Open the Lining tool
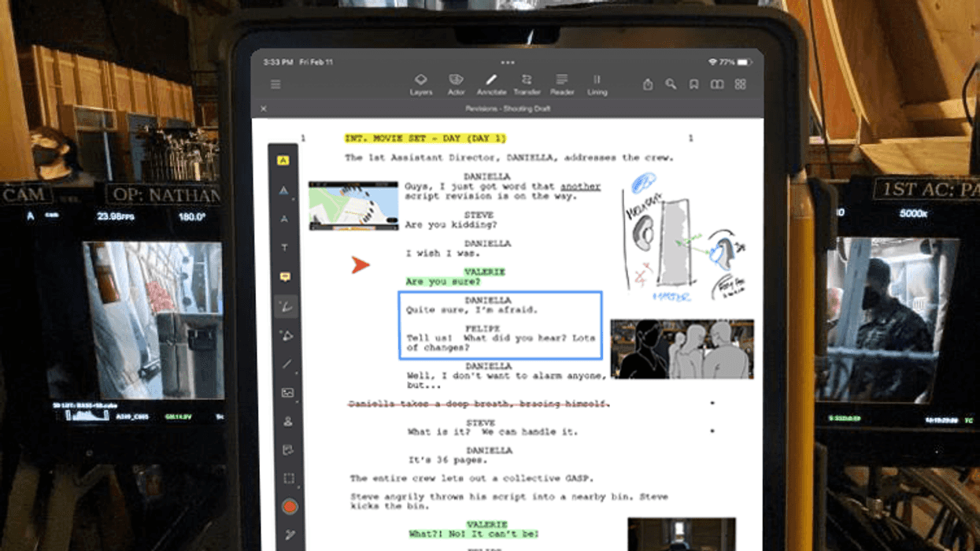 point(597,84)
